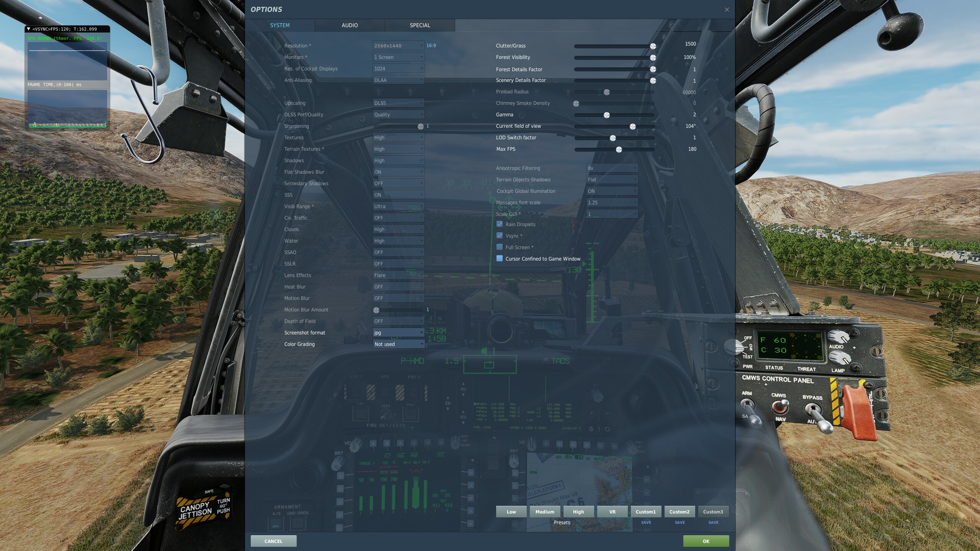980x551 pixels.
Task: Open the Motion Blur dropdown
Action: coord(399,298)
